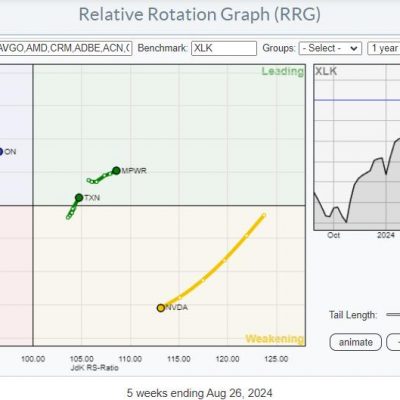Click the TXN green data point

click(x=79, y=198)
